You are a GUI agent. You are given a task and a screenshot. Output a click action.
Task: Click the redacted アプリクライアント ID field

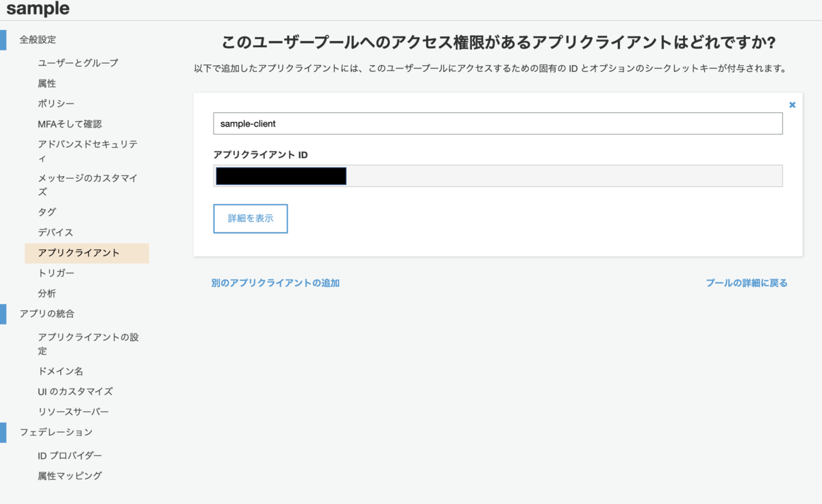tap(498, 176)
